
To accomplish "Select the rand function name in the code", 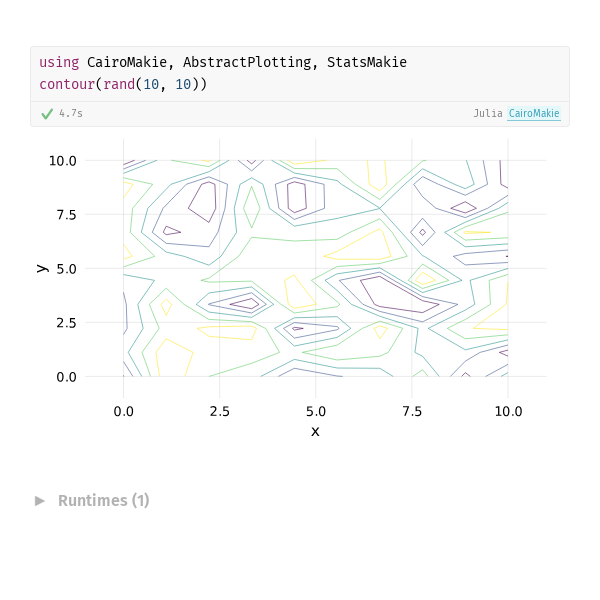I will click(119, 84).
